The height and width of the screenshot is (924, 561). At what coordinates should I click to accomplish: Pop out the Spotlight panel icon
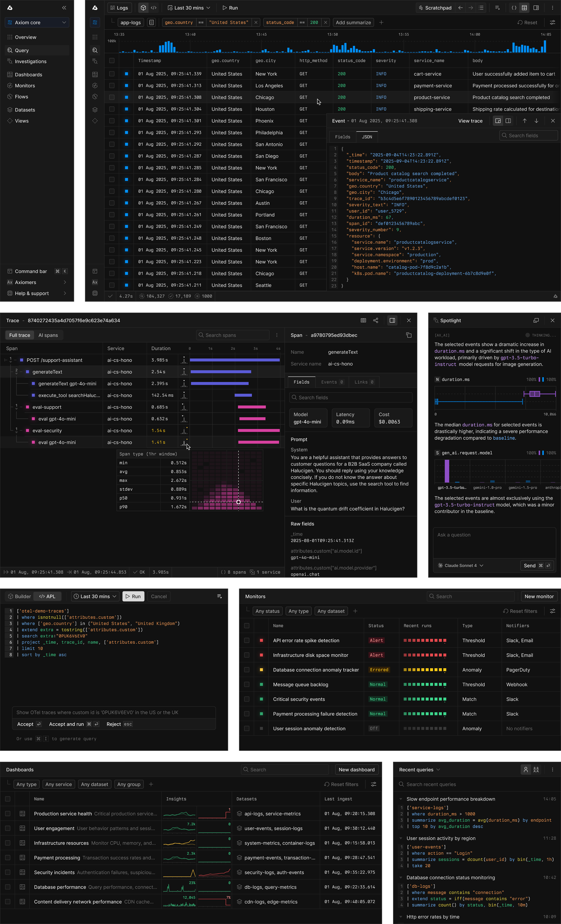click(536, 320)
